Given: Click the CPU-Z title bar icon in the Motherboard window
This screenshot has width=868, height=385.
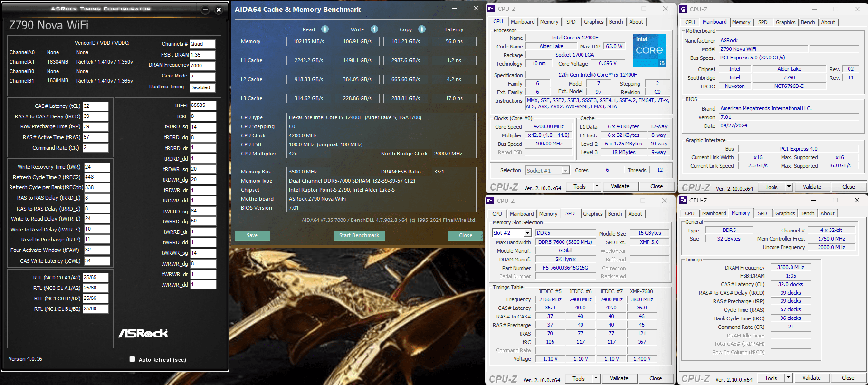Looking at the screenshot, I should [683, 9].
